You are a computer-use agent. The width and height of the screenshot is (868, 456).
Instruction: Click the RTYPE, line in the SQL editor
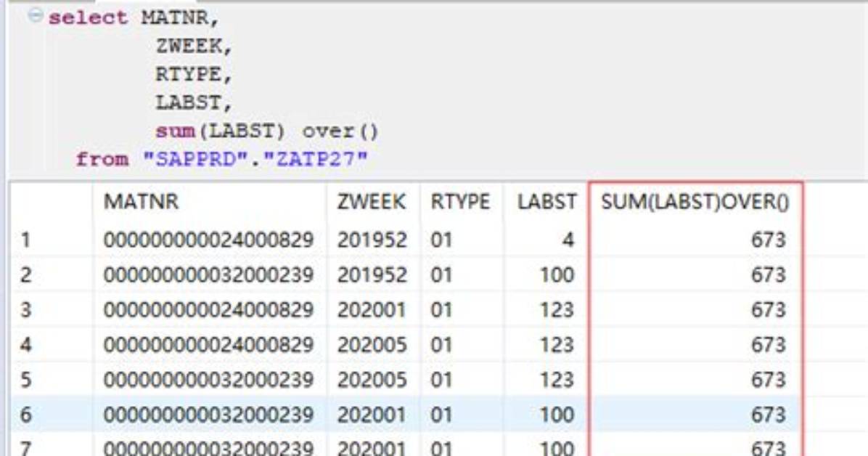pyautogui.click(x=194, y=74)
